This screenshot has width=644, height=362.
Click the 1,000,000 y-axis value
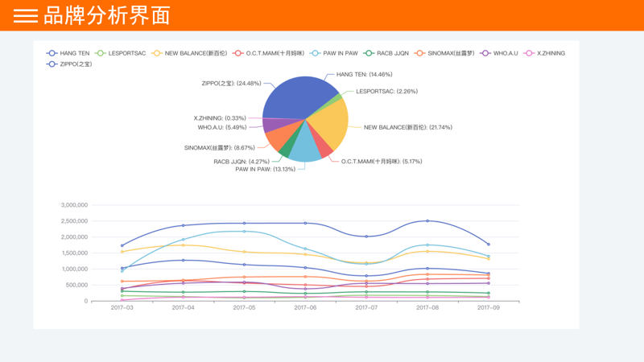(x=74, y=269)
